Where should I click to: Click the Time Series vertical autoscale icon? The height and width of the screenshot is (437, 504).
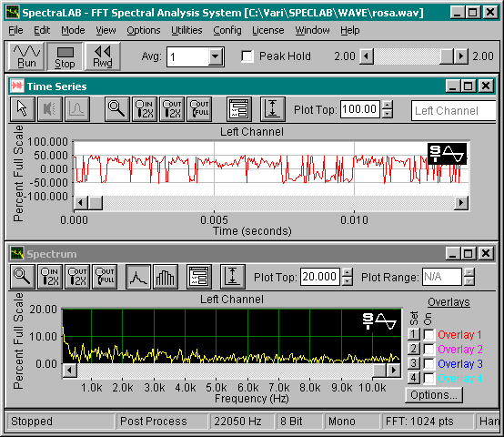273,109
